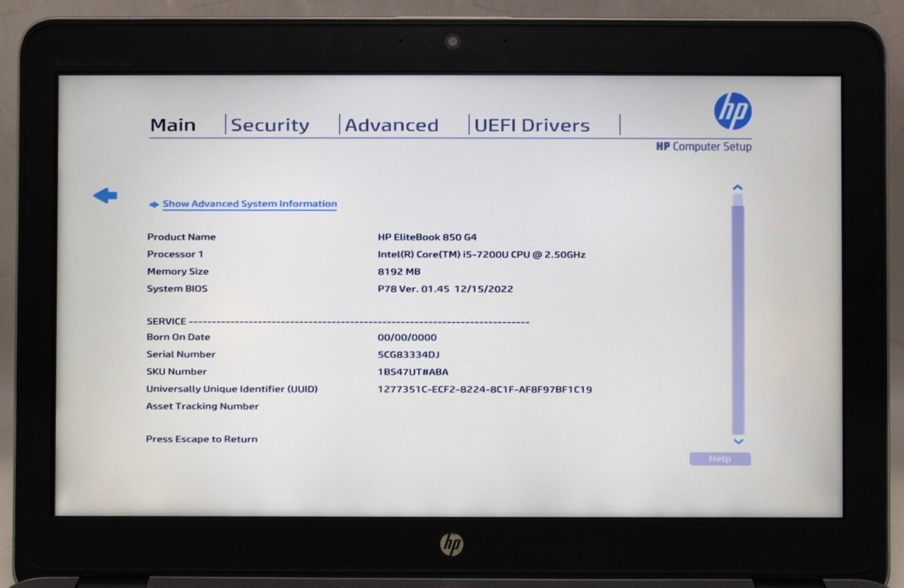Select the Serial Number label
The image size is (904, 588).
point(180,354)
